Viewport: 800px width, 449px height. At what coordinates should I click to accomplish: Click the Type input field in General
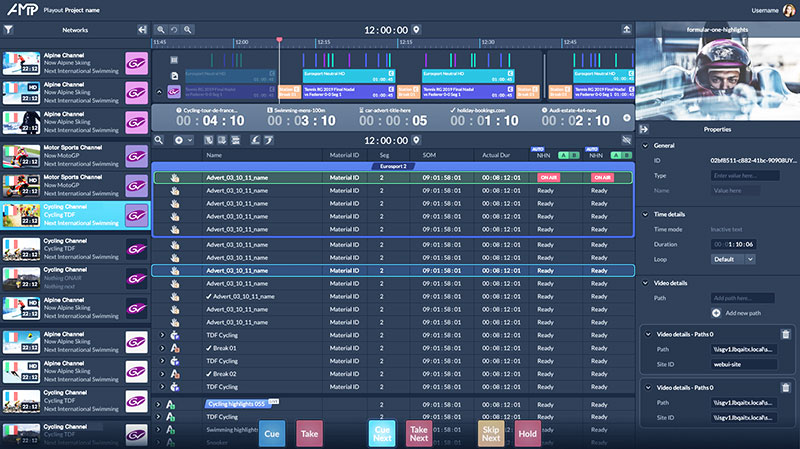point(745,176)
